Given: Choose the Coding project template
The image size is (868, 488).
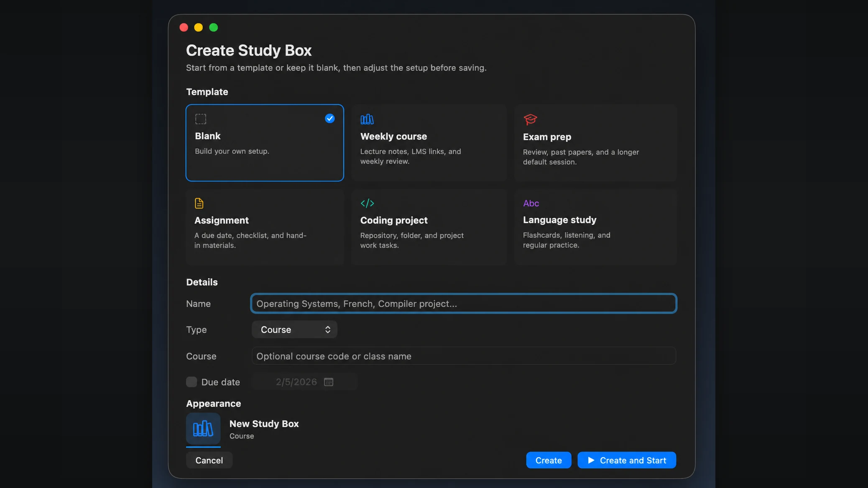Looking at the screenshot, I should 429,227.
